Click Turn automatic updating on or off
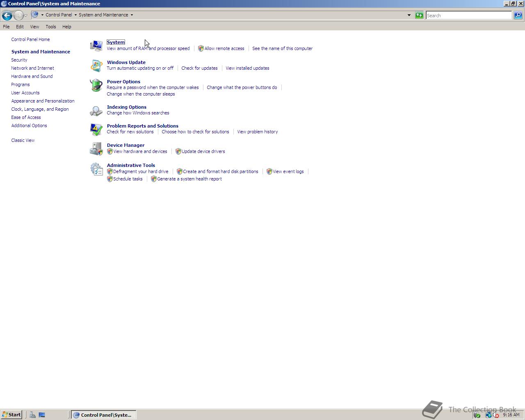Image resolution: width=525 pixels, height=420 pixels. (140, 68)
